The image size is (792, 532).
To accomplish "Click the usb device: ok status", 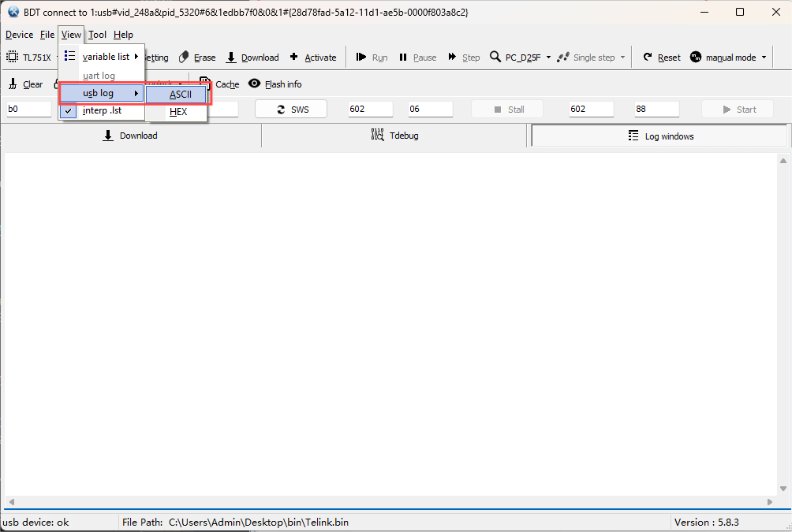I will [35, 523].
